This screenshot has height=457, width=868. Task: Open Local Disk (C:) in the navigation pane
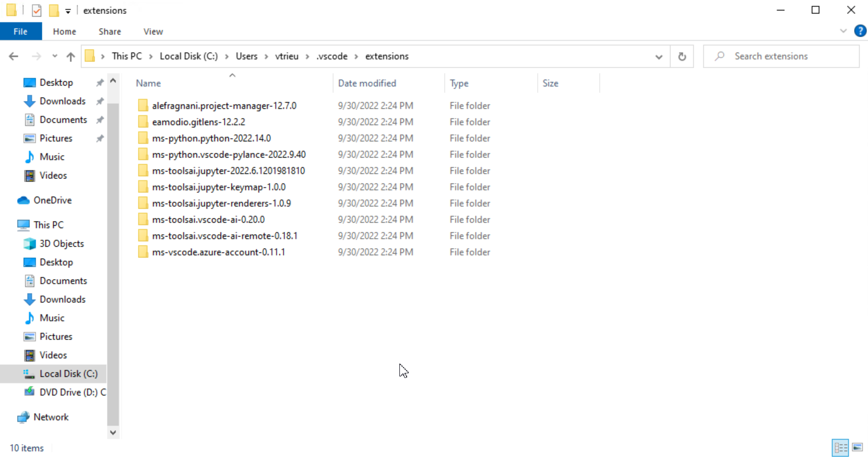coord(68,374)
